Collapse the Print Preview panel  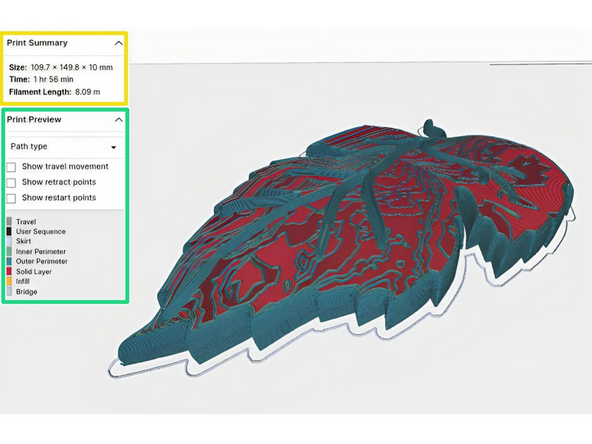pyautogui.click(x=119, y=120)
